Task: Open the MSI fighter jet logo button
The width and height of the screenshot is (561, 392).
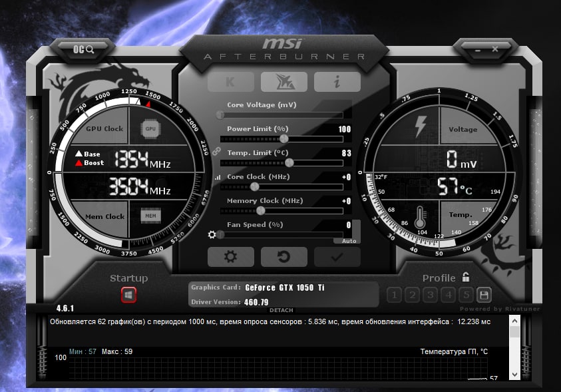Action: click(x=284, y=82)
